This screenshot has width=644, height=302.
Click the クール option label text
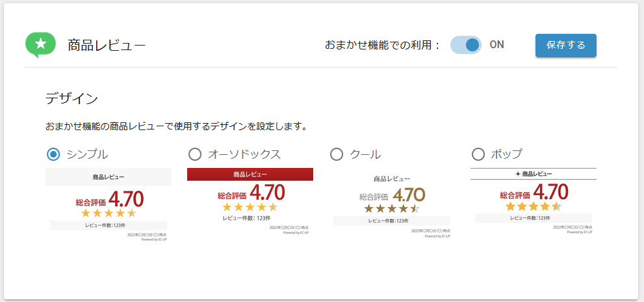coord(365,154)
